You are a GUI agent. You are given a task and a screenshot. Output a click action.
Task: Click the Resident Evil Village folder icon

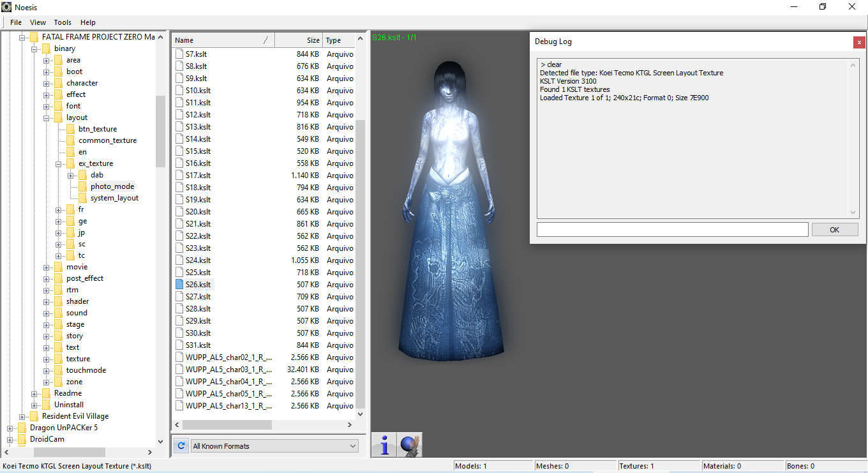[34, 416]
